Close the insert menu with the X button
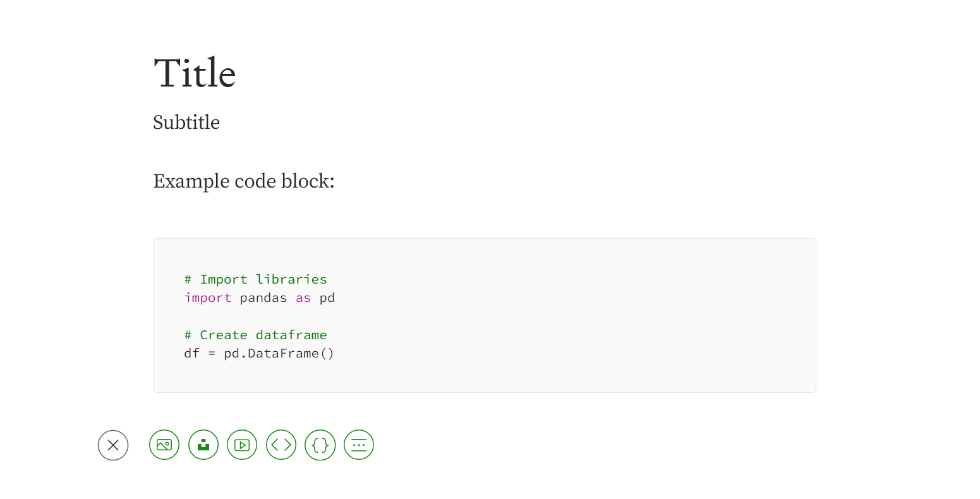The height and width of the screenshot is (499, 980). click(113, 445)
